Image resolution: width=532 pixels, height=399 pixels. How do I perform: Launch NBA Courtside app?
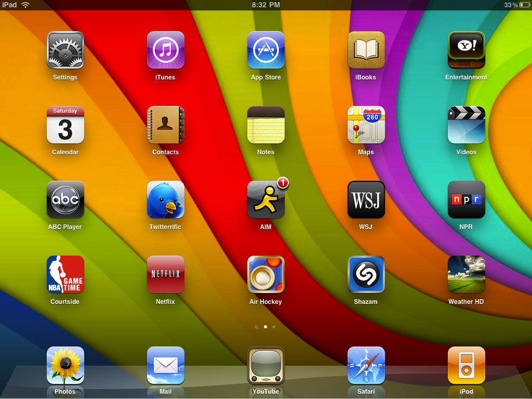[65, 274]
